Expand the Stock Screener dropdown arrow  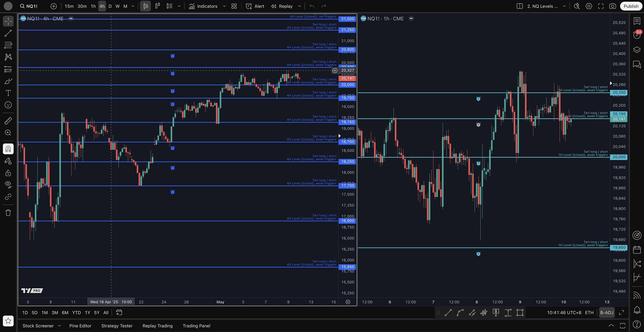[x=59, y=326]
